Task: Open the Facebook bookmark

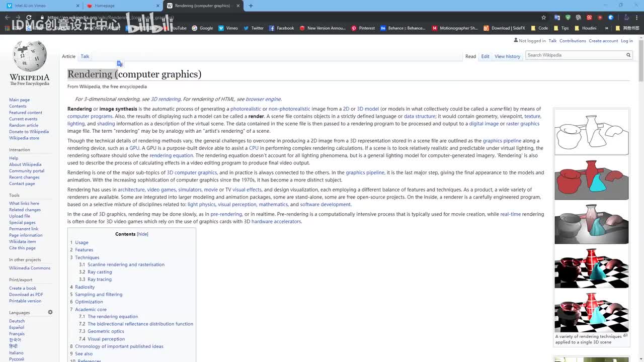Action: [x=282, y=28]
